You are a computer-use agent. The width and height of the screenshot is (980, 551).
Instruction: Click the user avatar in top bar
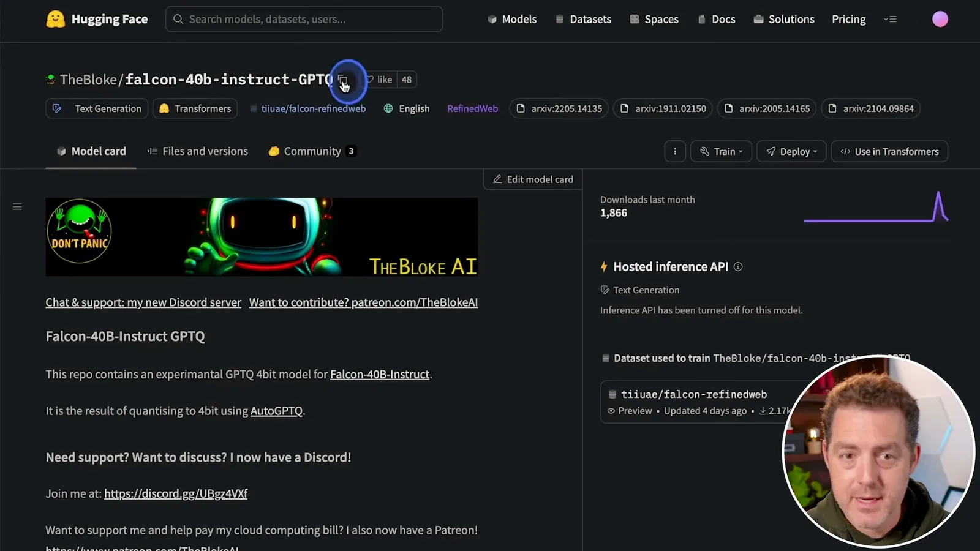pyautogui.click(x=940, y=19)
